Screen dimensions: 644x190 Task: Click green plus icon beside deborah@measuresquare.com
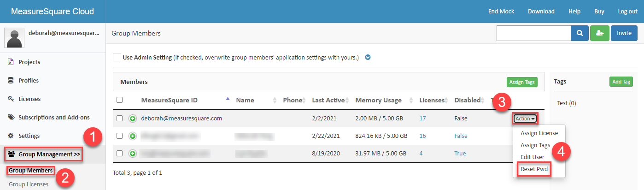point(132,119)
